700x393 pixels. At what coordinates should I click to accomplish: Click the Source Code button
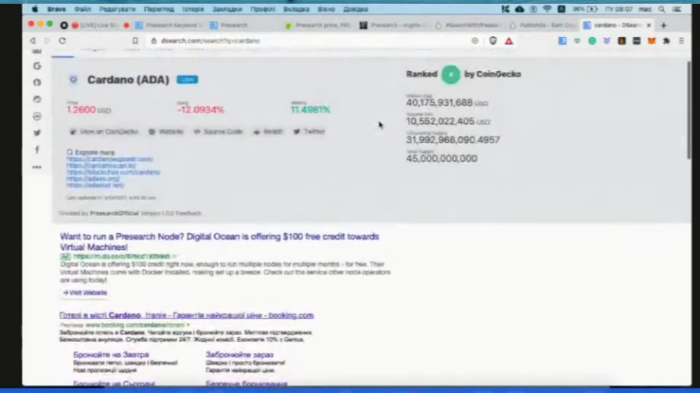coord(218,132)
